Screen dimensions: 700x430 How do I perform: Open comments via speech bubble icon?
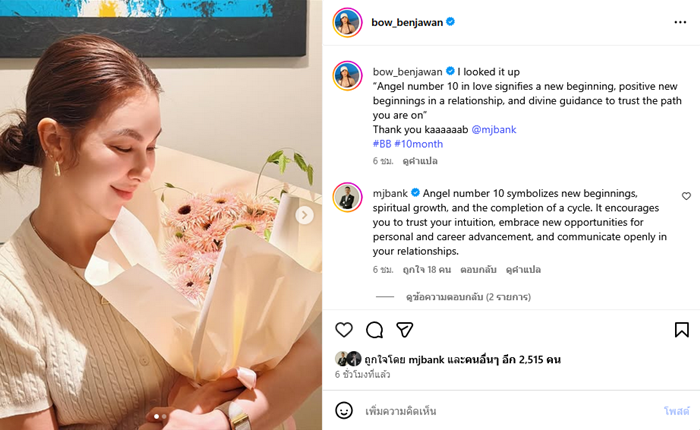click(x=375, y=330)
